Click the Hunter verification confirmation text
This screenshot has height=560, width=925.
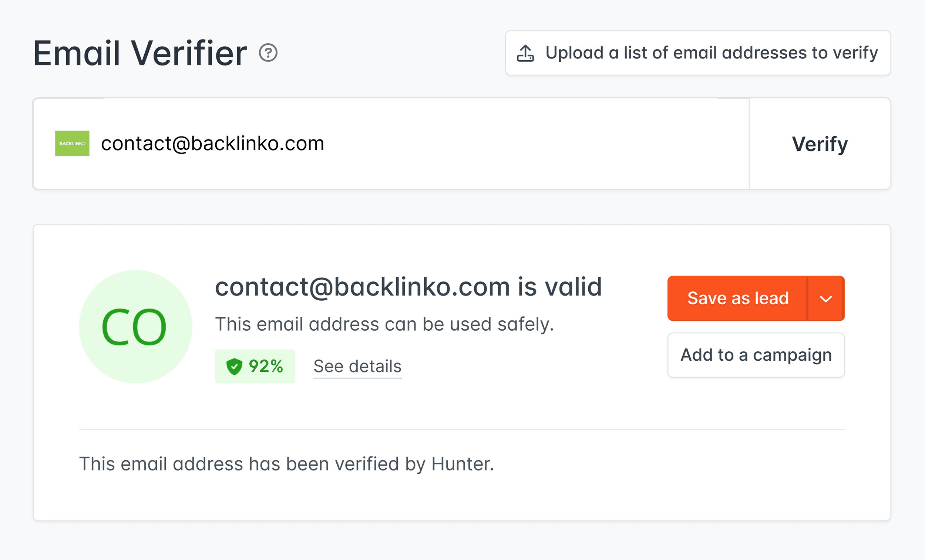coord(286,463)
